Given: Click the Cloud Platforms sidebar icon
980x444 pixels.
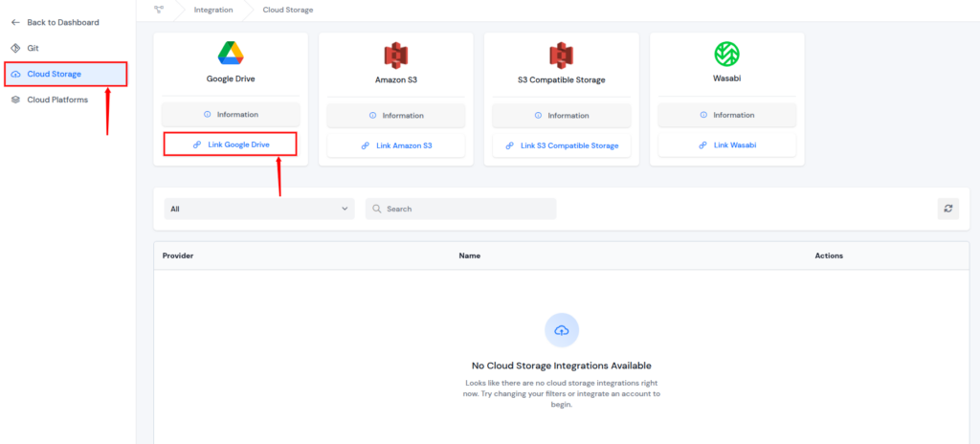Looking at the screenshot, I should [x=16, y=100].
